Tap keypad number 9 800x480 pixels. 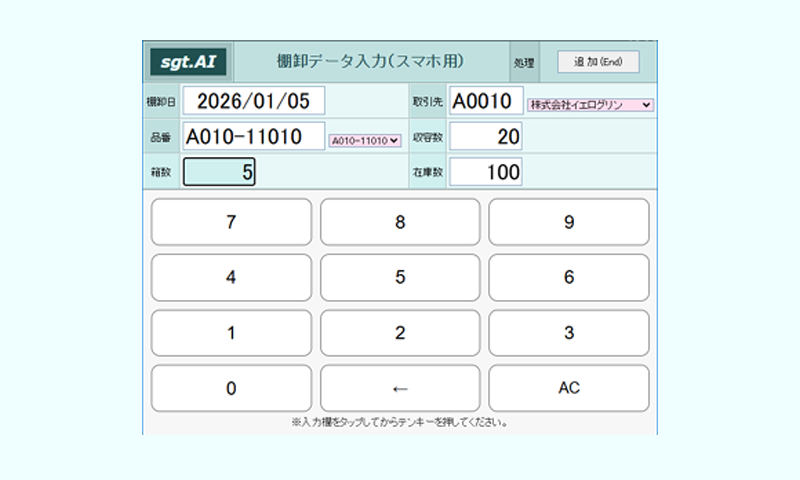(569, 222)
